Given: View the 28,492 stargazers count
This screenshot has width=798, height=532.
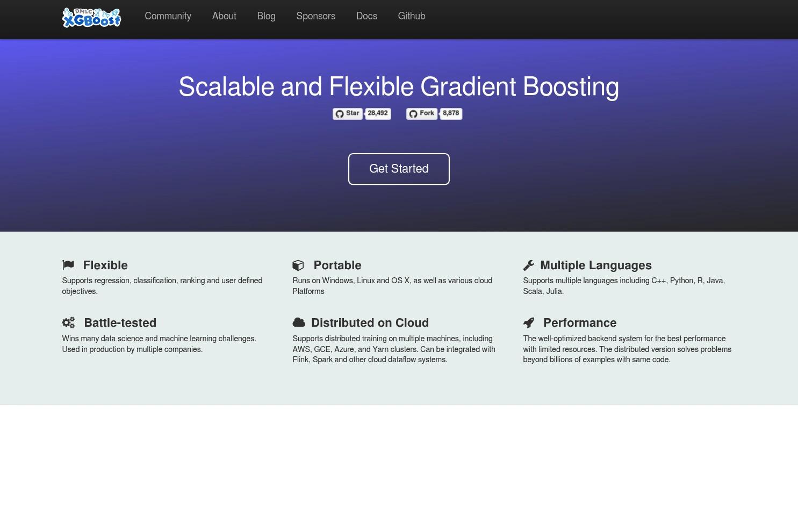Looking at the screenshot, I should coord(378,113).
